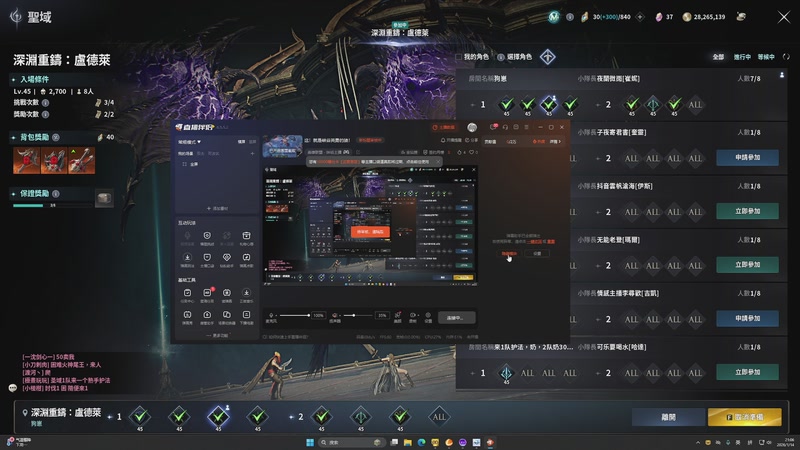The image size is (800, 450).
Task: Click the highlighted leader slot in bottom party bar
Action: point(218,417)
